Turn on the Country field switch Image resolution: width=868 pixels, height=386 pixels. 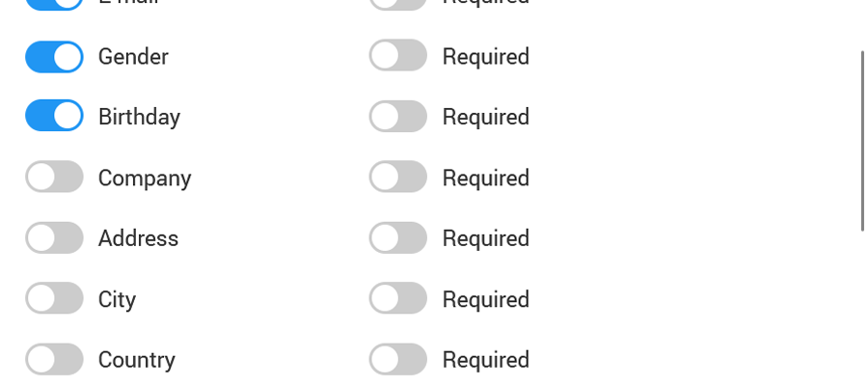tap(54, 359)
